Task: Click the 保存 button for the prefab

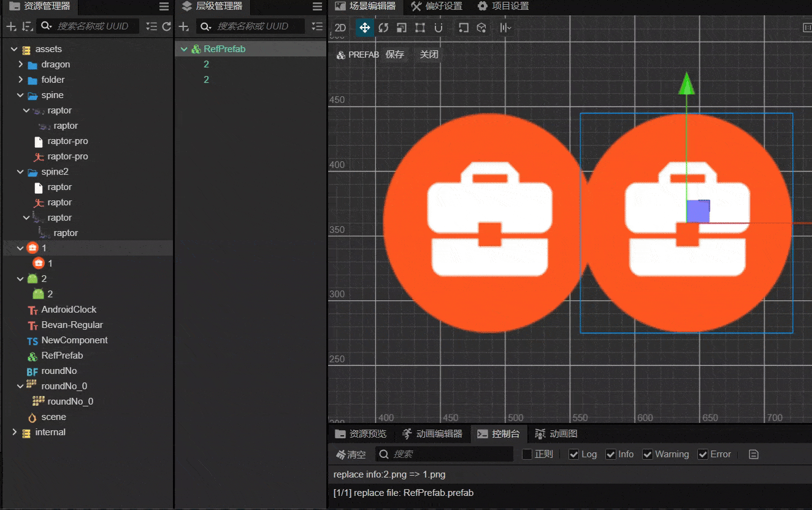Action: (x=395, y=55)
